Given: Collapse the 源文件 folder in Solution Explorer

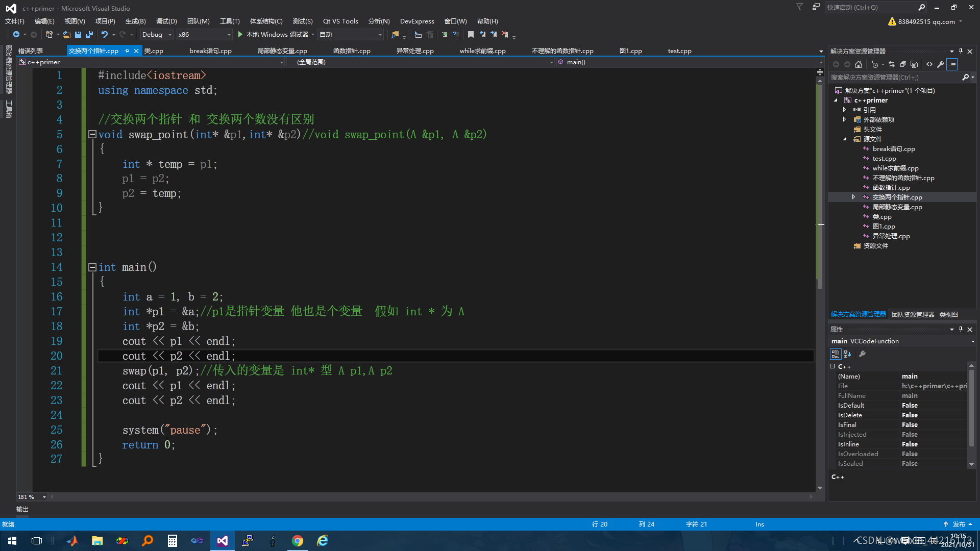Looking at the screenshot, I should (845, 139).
